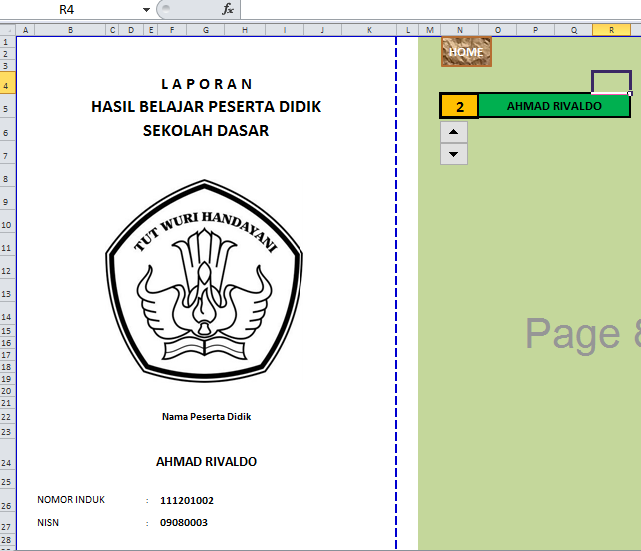The height and width of the screenshot is (551, 641).
Task: Click the LAPORAN title text
Action: point(206,84)
